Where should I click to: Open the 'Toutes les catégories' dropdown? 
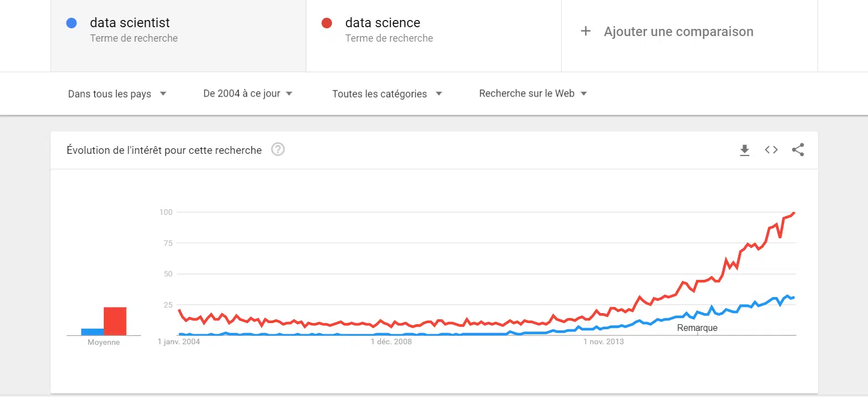point(387,94)
